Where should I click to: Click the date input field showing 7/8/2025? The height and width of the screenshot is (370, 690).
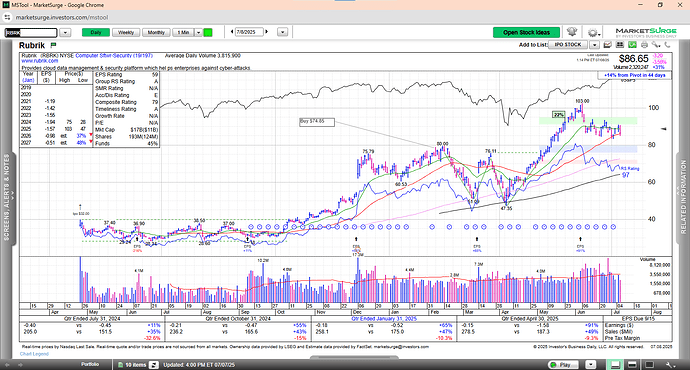(250, 32)
